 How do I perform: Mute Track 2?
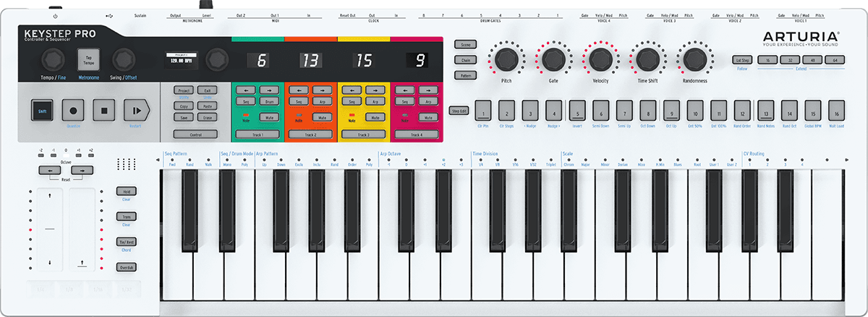click(320, 117)
